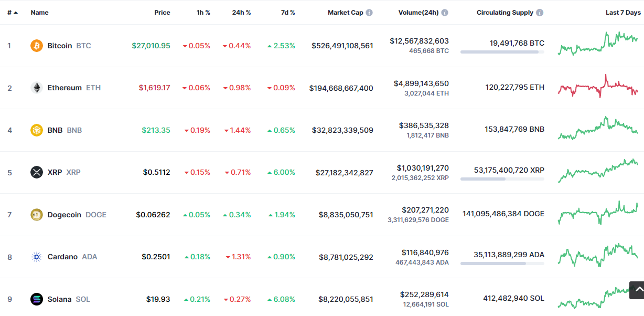Open the Market Cap info tooltip icon
This screenshot has width=644, height=316.
click(369, 13)
